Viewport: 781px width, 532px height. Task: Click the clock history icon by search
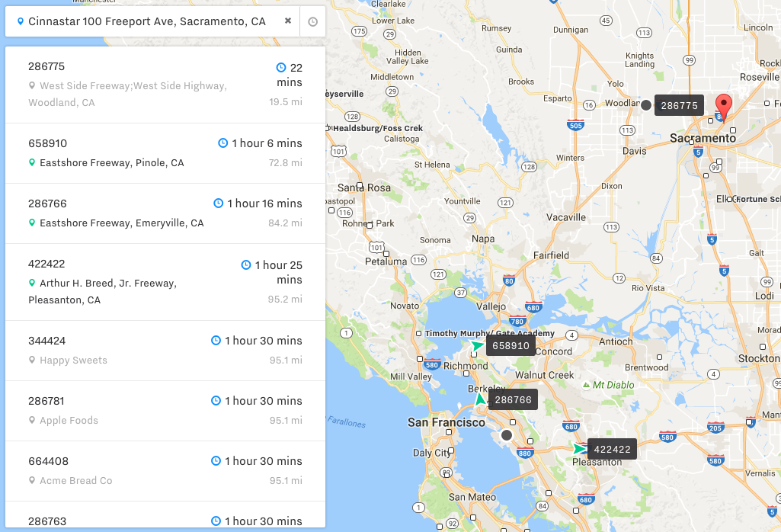point(312,22)
